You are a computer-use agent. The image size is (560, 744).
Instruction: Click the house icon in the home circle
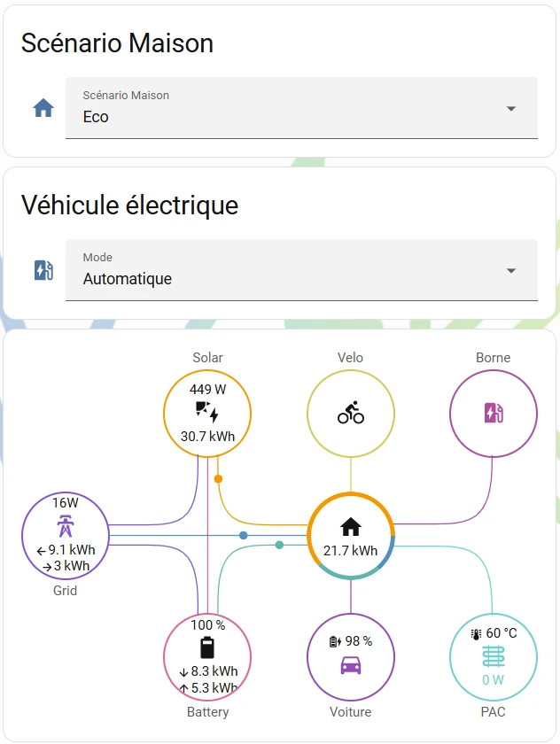click(x=351, y=526)
